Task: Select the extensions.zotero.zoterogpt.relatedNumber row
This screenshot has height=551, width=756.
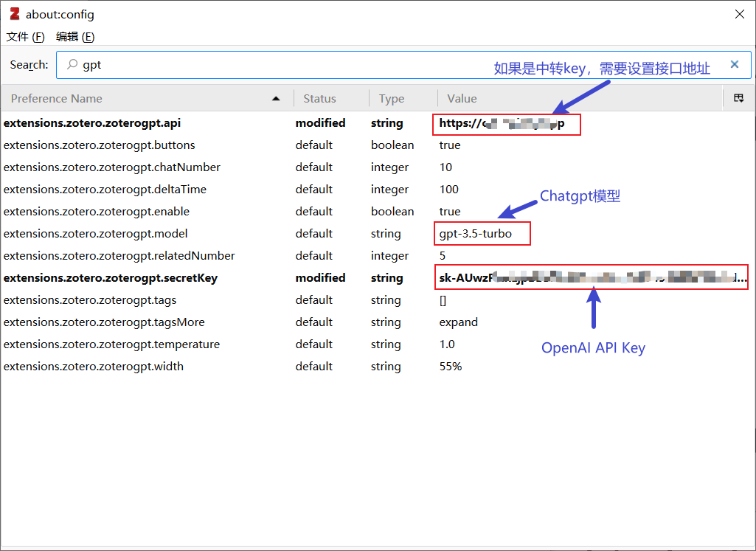Action: (378, 256)
